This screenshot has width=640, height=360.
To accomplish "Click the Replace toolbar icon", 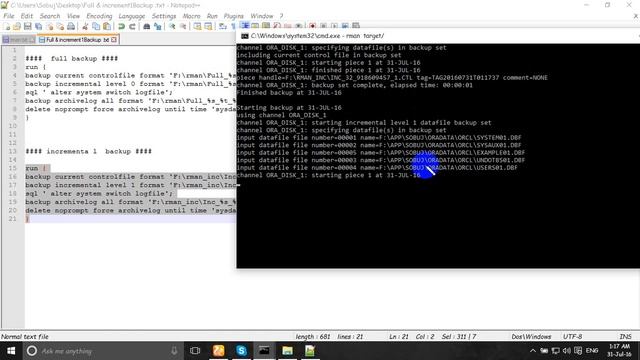I will pos(158,27).
